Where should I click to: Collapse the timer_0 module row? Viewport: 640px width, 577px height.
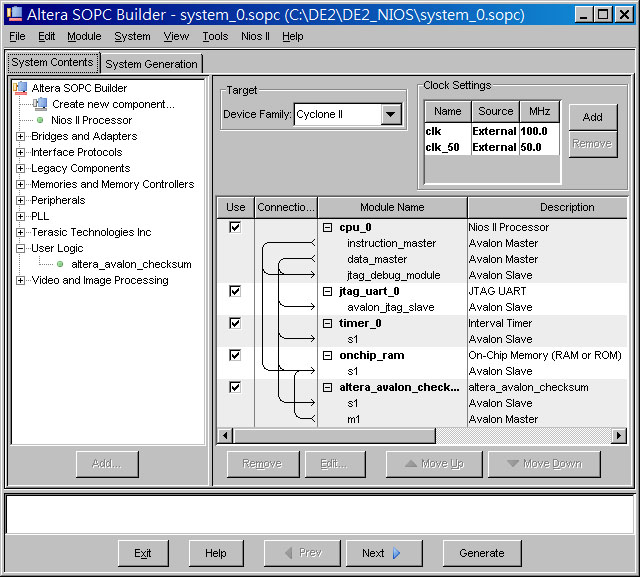[x=327, y=323]
